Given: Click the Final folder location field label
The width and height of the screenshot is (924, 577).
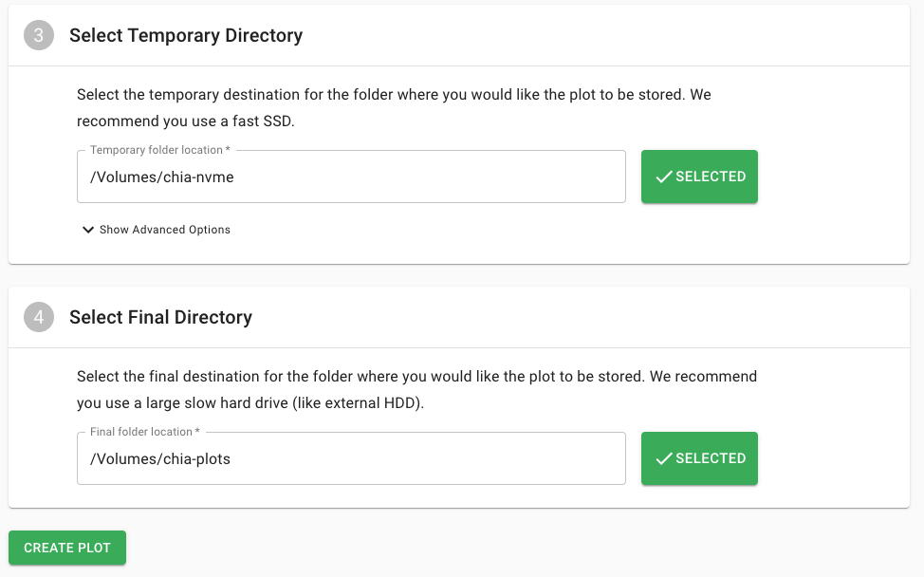Looking at the screenshot, I should click(x=144, y=432).
